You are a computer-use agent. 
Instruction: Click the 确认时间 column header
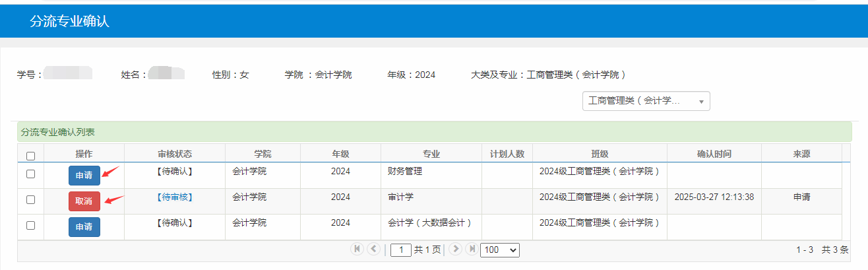coord(714,154)
